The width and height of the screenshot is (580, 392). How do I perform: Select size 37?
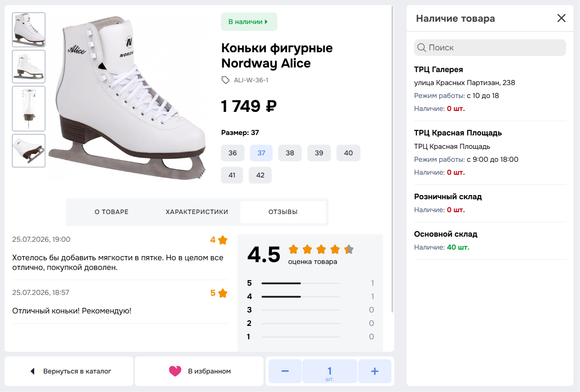point(261,153)
